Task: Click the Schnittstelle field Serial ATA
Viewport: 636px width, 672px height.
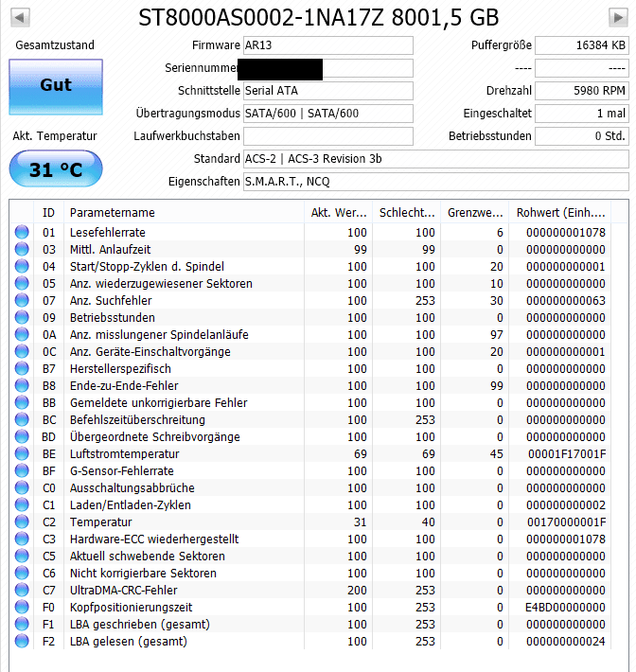Action: pos(327,91)
